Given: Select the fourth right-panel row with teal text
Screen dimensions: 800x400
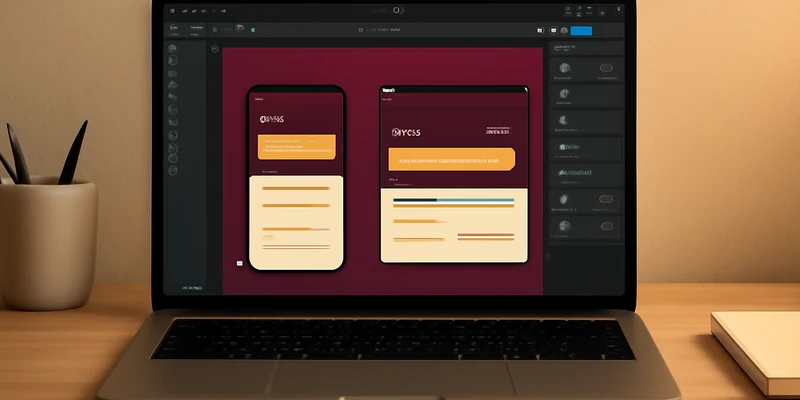Looking at the screenshot, I should point(586,149).
